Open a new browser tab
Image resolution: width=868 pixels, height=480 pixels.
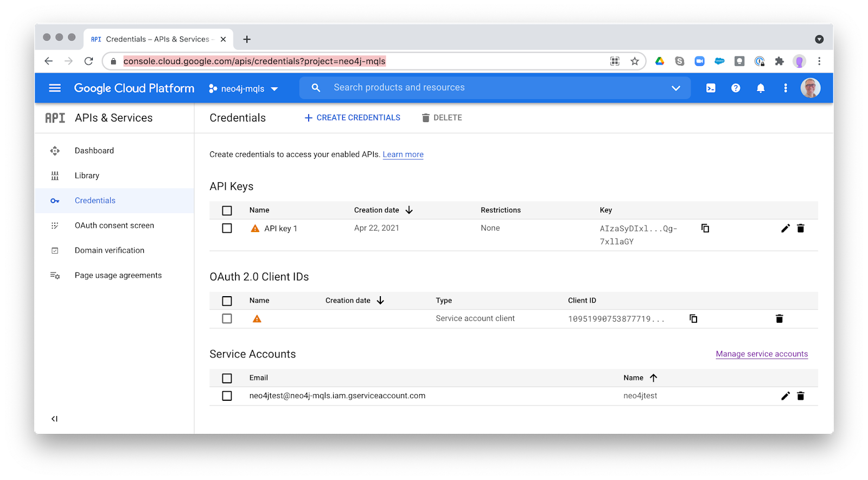point(247,39)
